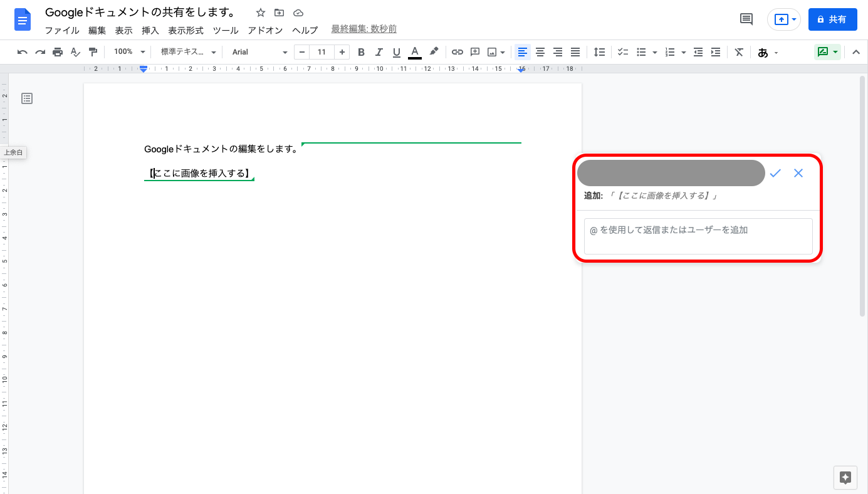Align text to the left
This screenshot has width=868, height=494.
523,52
